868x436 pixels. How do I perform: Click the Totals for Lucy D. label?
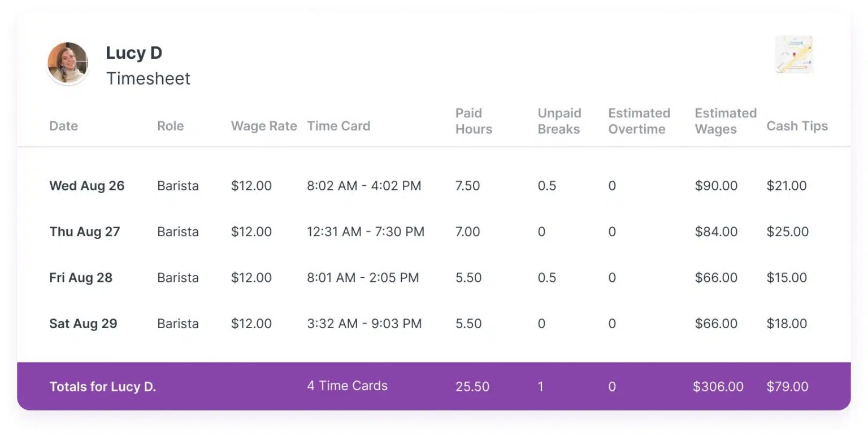pyautogui.click(x=102, y=387)
